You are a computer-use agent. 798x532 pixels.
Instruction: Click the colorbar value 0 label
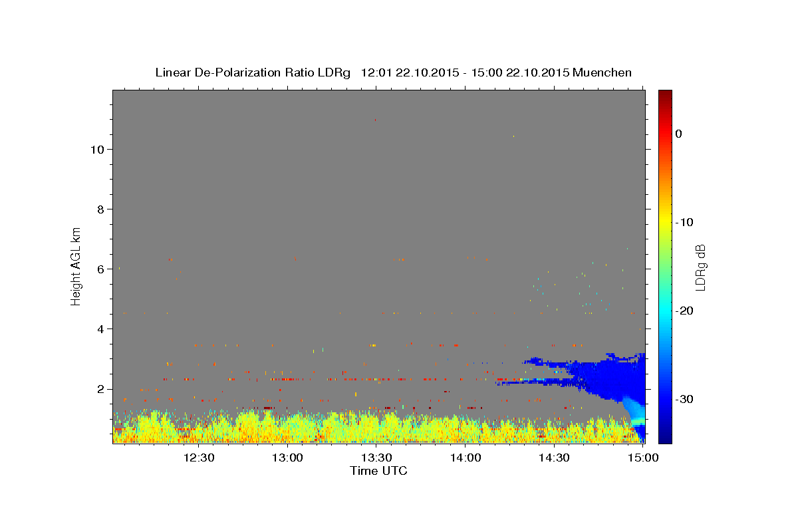click(x=679, y=134)
